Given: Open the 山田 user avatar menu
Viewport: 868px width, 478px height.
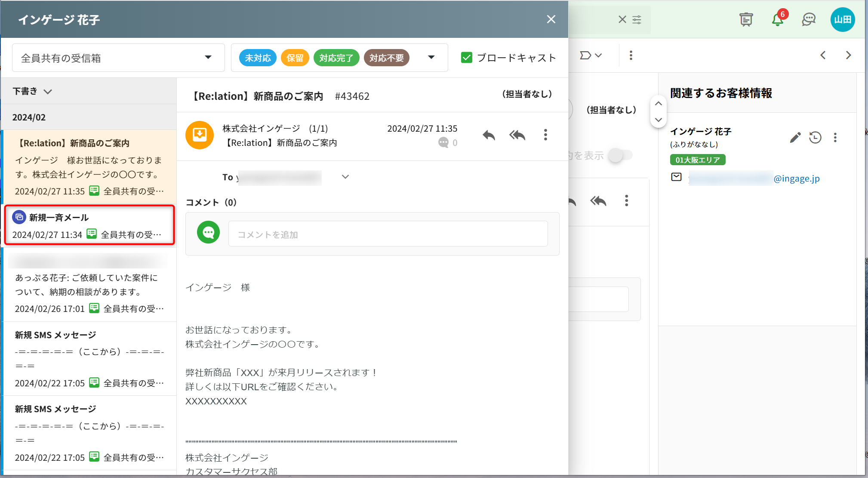Looking at the screenshot, I should click(x=842, y=20).
